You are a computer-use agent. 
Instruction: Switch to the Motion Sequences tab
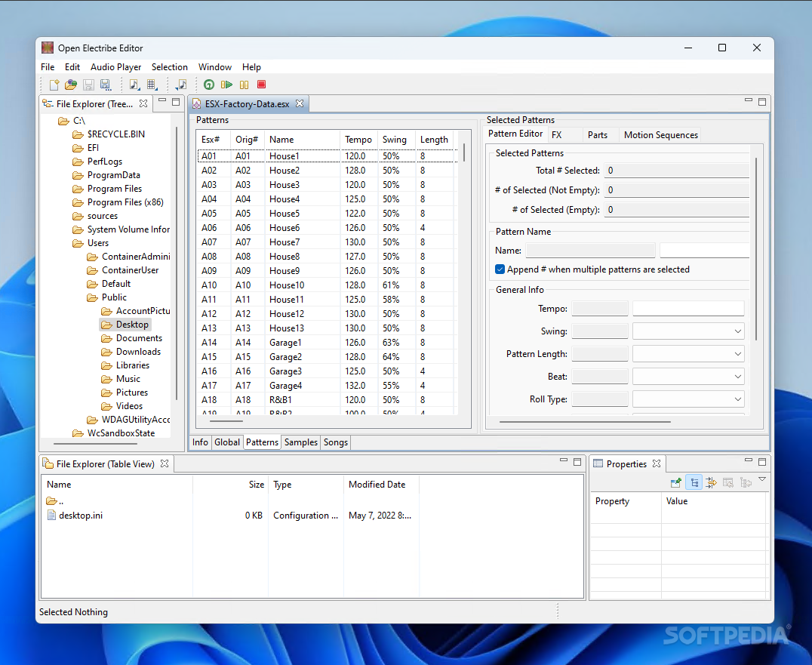pos(661,135)
